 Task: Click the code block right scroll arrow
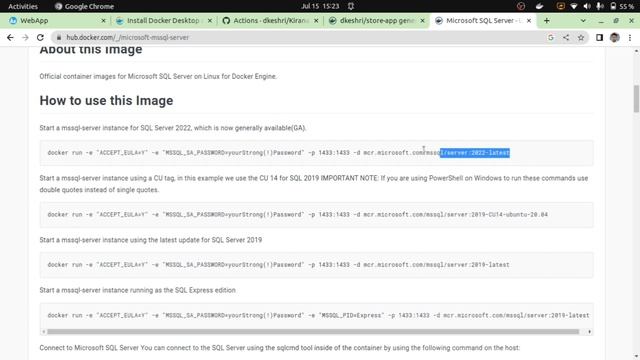click(x=589, y=332)
